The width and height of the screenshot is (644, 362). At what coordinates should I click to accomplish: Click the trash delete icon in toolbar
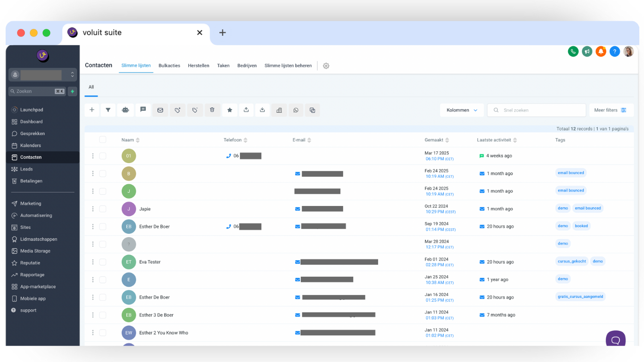(212, 110)
